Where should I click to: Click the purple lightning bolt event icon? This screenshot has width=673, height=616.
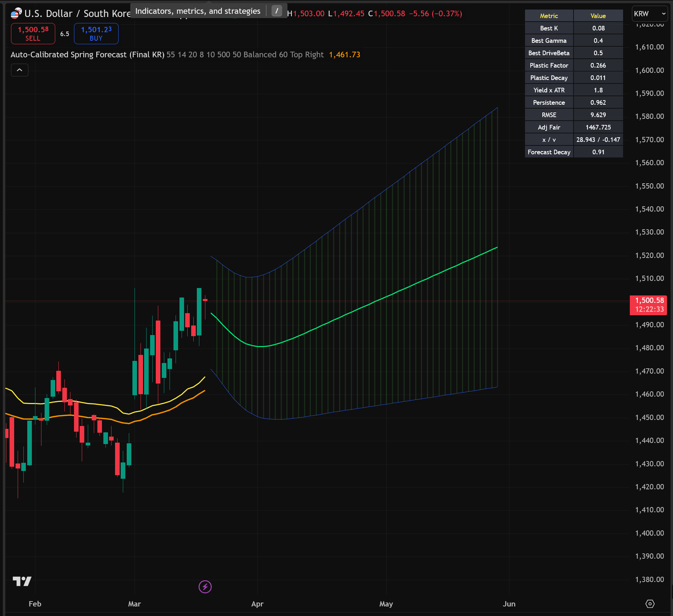pos(205,587)
